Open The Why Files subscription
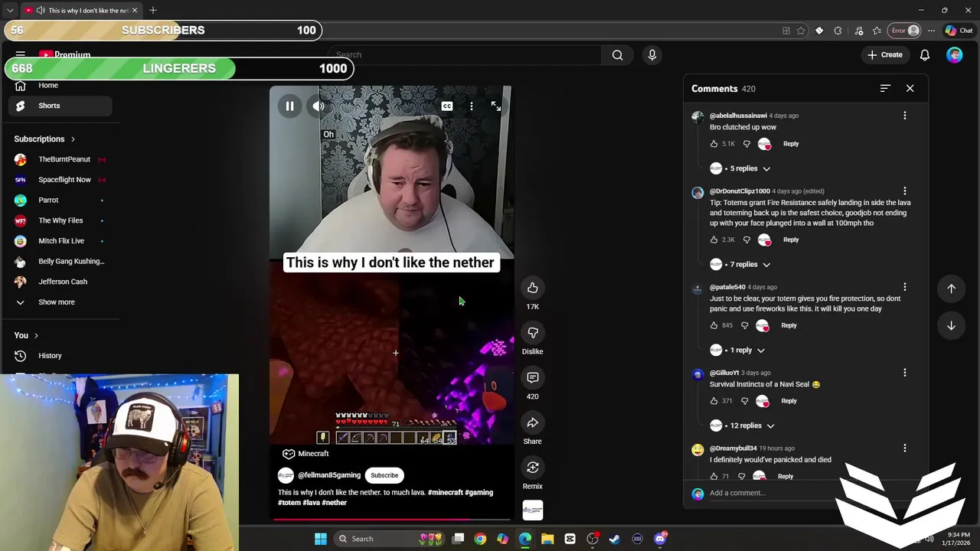980x551 pixels. pyautogui.click(x=61, y=220)
